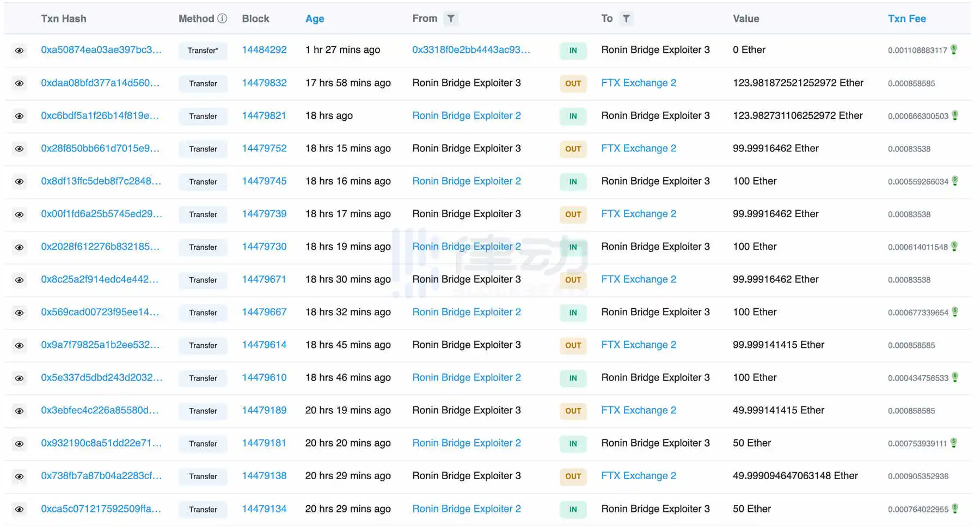Open the To column filter icon
Image resolution: width=980 pixels, height=526 pixels.
626,19
